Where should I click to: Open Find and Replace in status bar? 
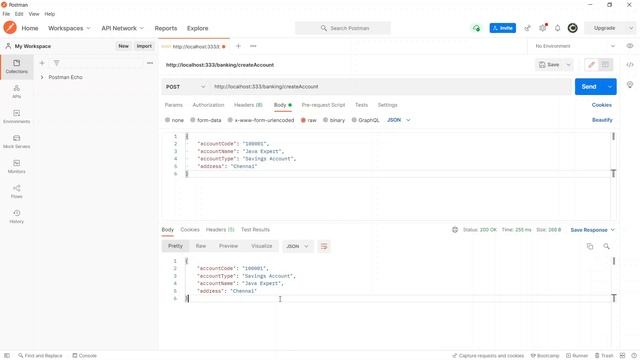(40, 356)
